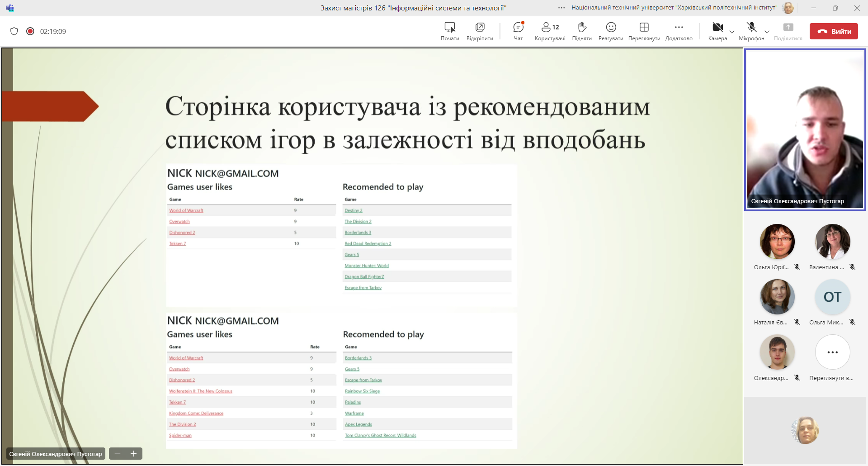Open the title bar ellipsis menu
Image resolution: width=868 pixels, height=466 pixels.
(x=561, y=8)
